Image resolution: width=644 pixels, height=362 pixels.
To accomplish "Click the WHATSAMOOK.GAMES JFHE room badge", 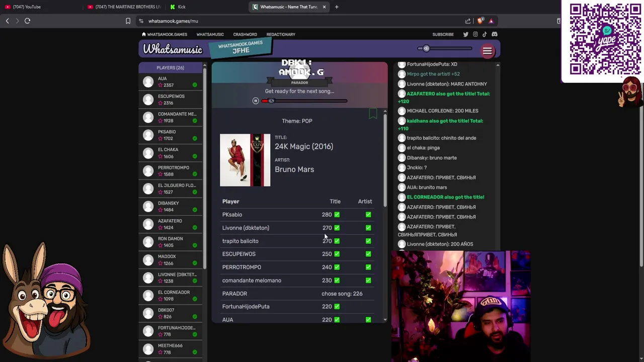I will 240,47.
